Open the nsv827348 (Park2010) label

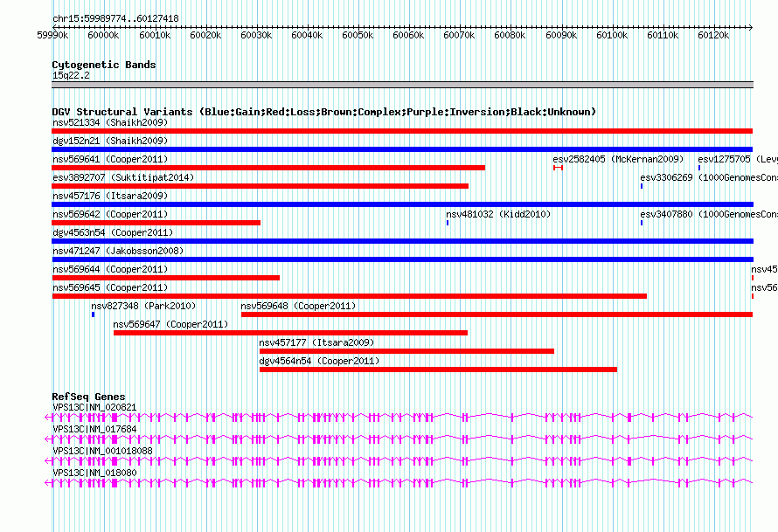click(x=143, y=306)
